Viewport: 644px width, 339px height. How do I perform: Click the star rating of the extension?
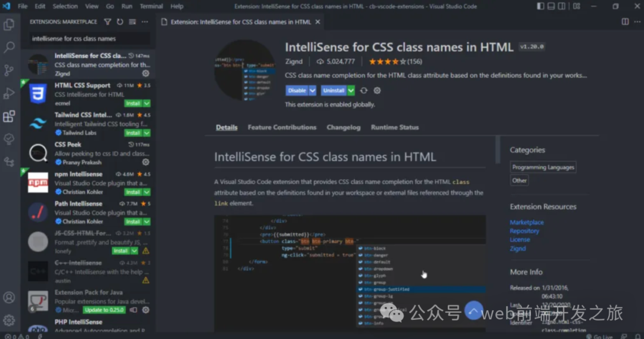(395, 61)
